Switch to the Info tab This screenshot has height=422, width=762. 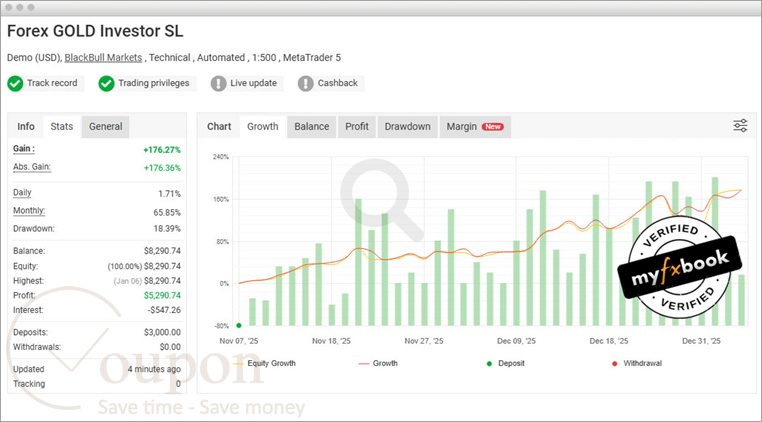tap(26, 126)
